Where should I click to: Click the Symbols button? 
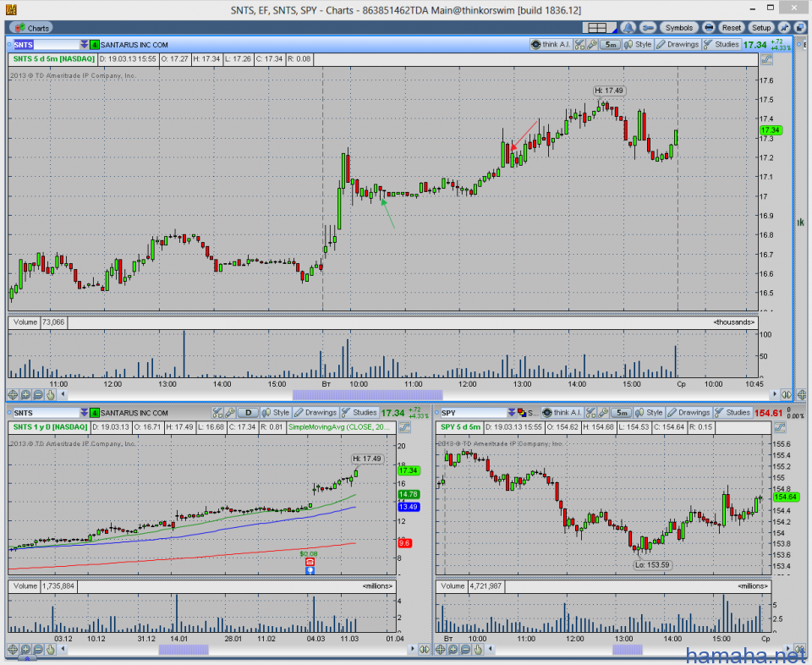pos(679,28)
